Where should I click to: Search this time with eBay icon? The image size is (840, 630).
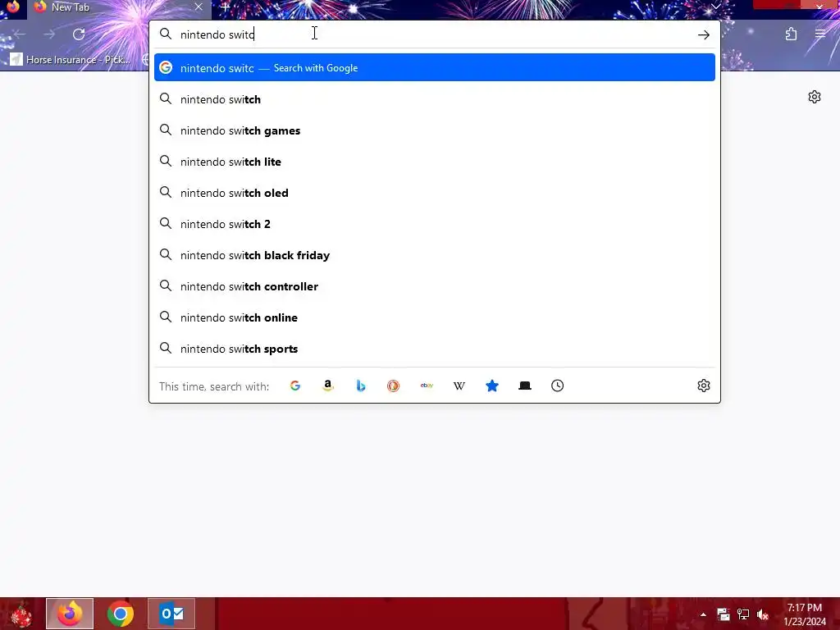click(x=427, y=386)
